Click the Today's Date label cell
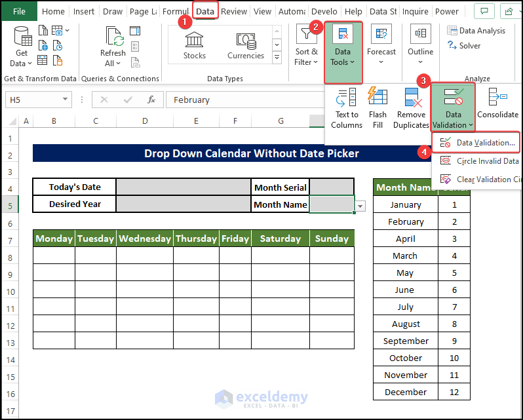This screenshot has height=420, width=523. click(x=74, y=187)
